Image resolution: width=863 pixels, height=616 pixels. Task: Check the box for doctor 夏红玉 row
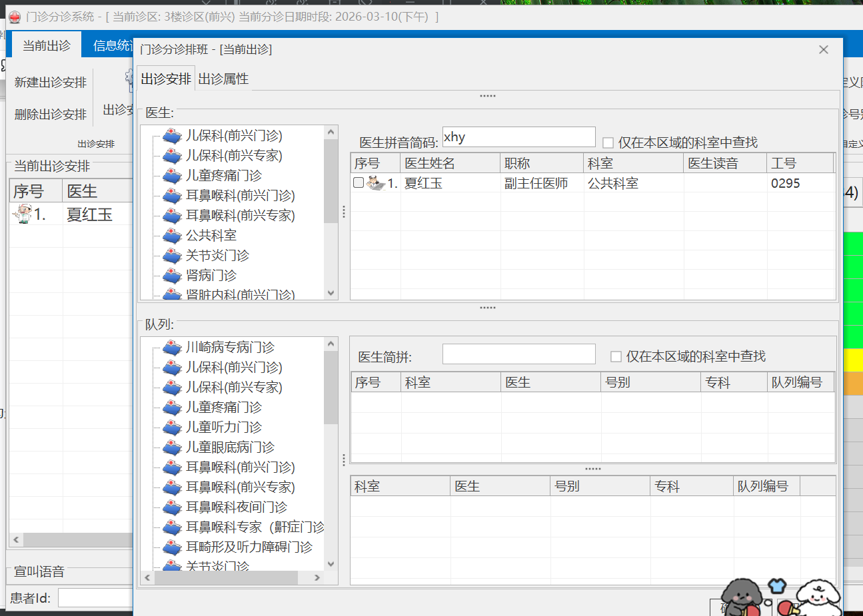359,183
